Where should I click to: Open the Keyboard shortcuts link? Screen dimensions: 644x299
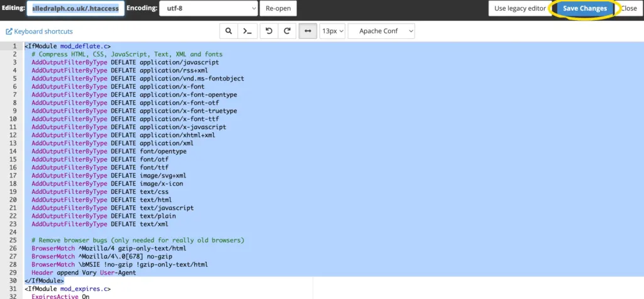click(43, 31)
